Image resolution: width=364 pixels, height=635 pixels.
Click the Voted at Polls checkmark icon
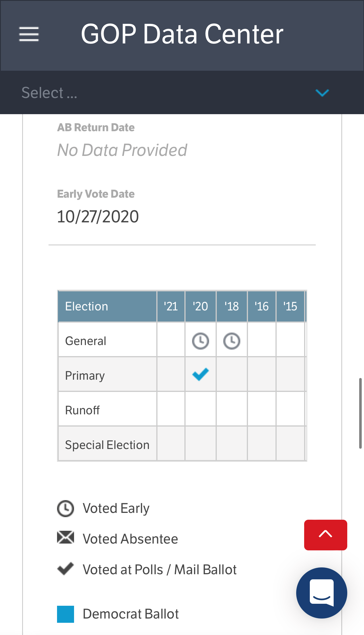coord(66,569)
